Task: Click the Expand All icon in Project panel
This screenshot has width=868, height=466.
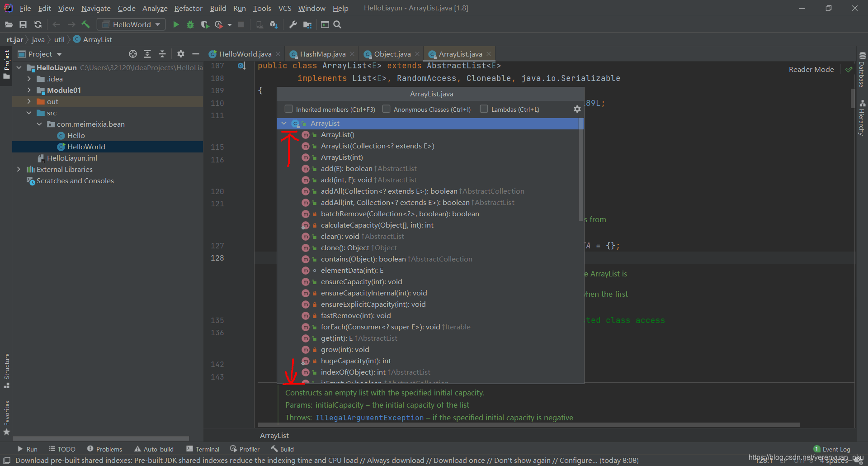Action: 147,54
